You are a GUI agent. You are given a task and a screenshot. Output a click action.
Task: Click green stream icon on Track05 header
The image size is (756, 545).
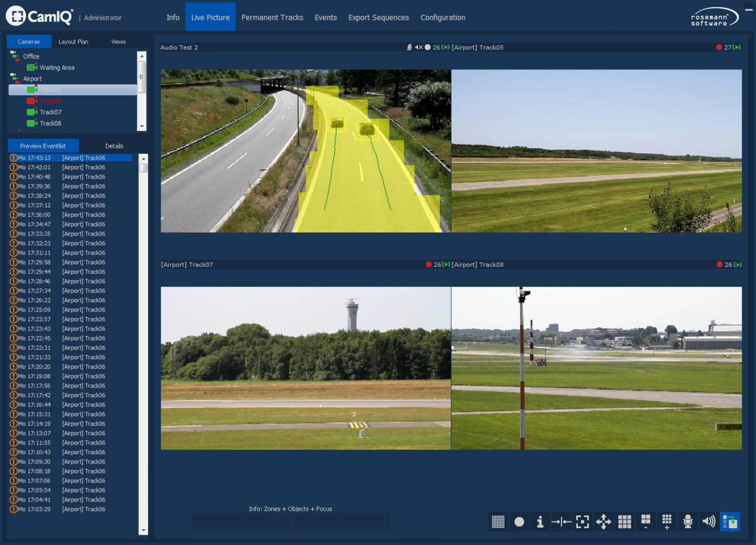(737, 47)
